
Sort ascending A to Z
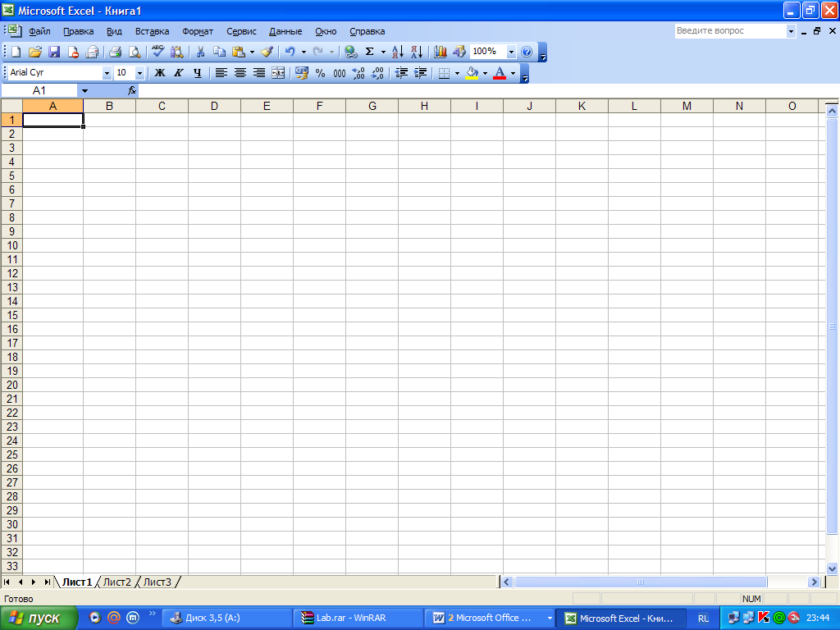(x=398, y=52)
